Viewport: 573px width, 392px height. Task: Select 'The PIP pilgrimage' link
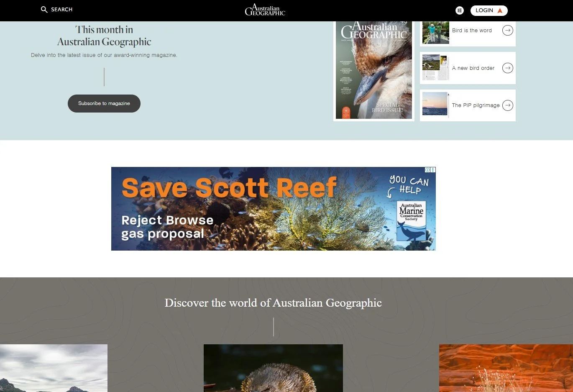coord(476,105)
